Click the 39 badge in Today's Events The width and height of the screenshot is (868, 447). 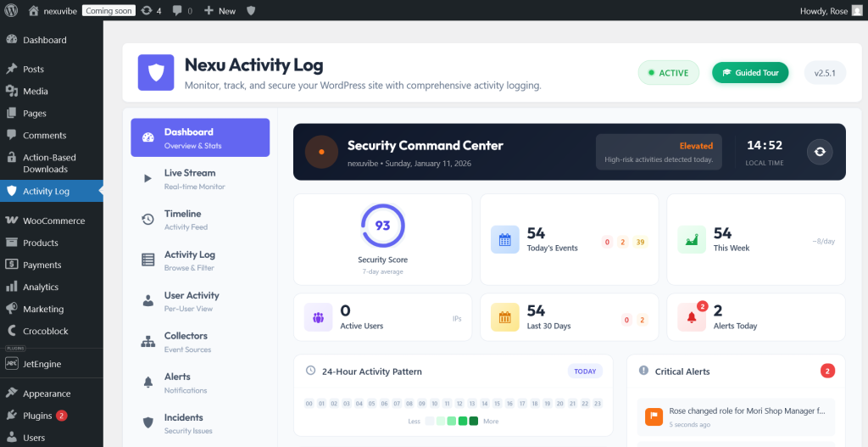pyautogui.click(x=640, y=242)
